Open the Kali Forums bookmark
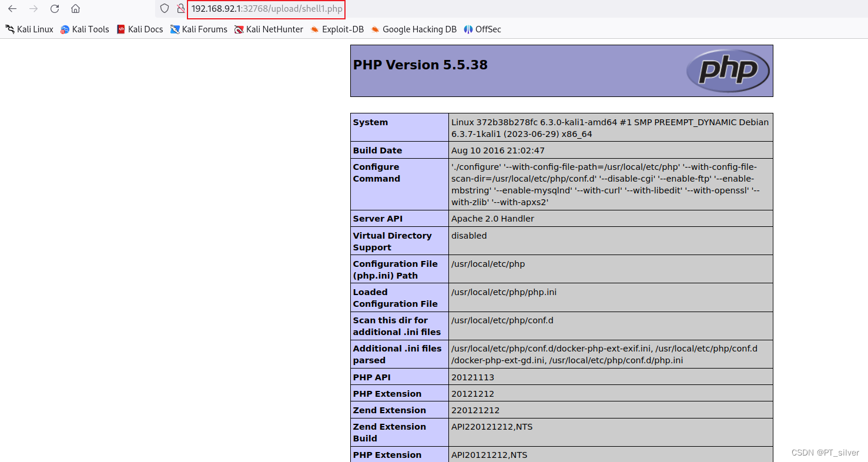This screenshot has height=462, width=868. point(199,29)
